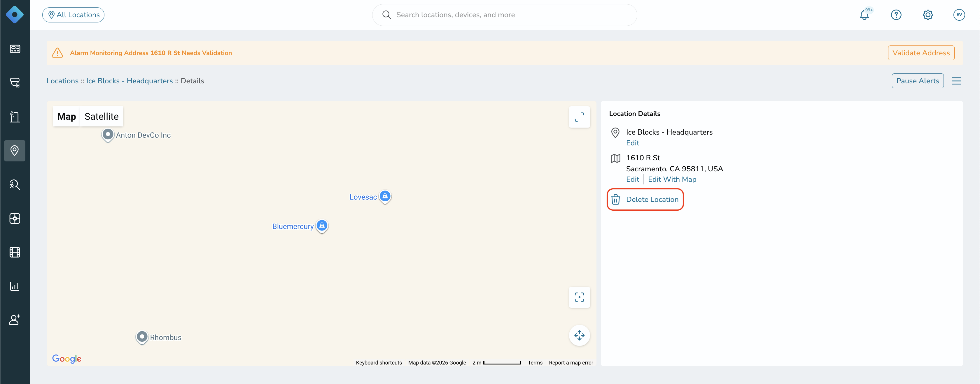Click Sacramento, CA 95811, USA text
The height and width of the screenshot is (384, 980).
pyautogui.click(x=675, y=169)
